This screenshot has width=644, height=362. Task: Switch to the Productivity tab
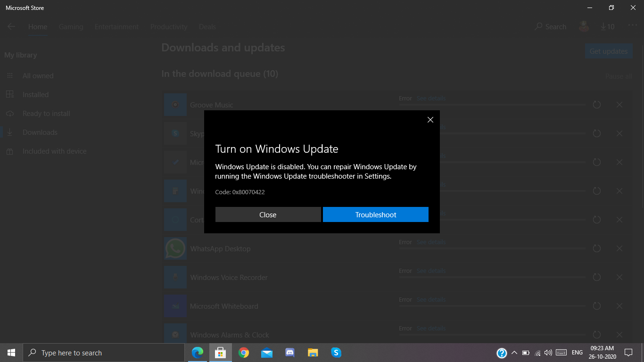point(169,27)
